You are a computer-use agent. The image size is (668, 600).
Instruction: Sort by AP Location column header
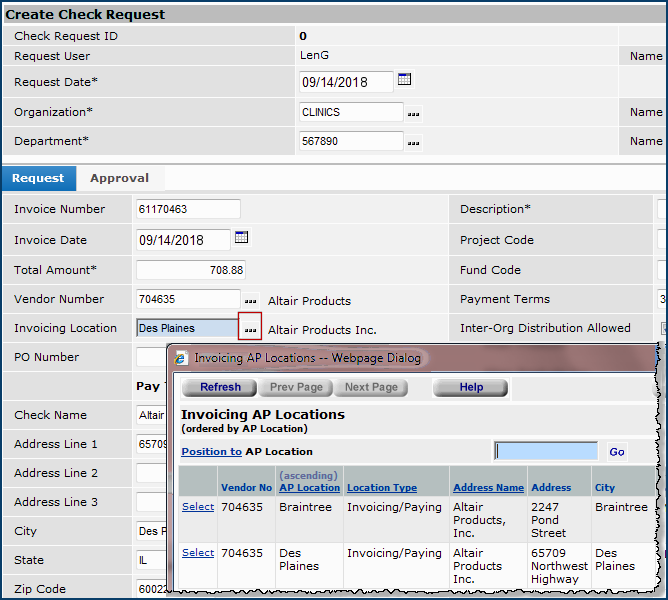(309, 488)
